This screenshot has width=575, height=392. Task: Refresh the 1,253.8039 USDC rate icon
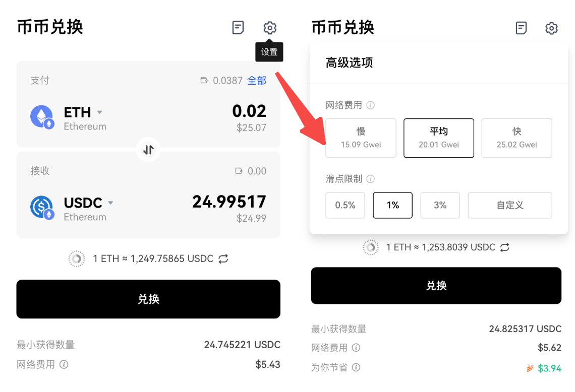(x=505, y=247)
